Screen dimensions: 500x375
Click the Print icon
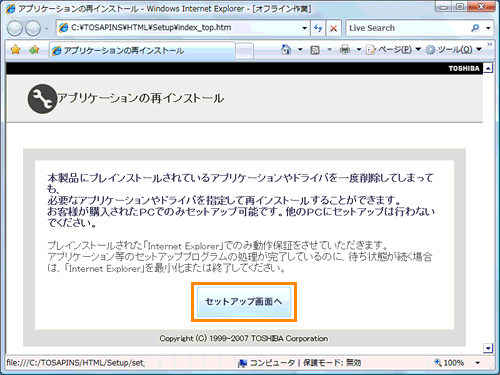tap(345, 50)
